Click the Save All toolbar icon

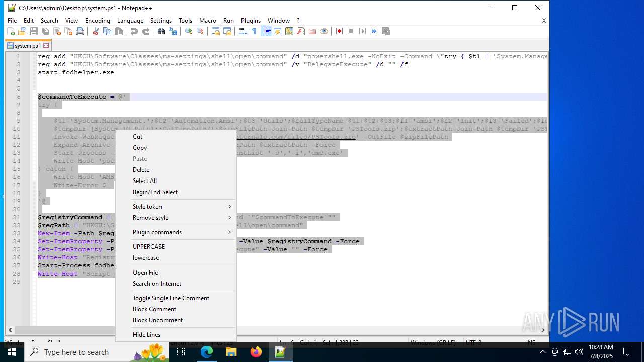pos(45,31)
